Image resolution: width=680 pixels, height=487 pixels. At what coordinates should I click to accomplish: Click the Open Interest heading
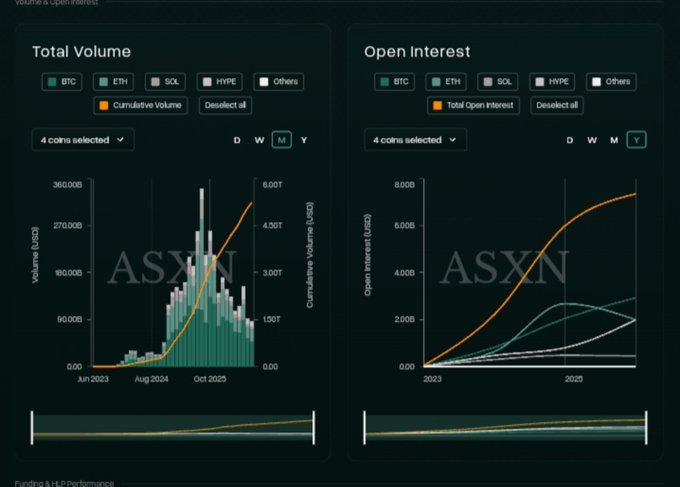[417, 52]
